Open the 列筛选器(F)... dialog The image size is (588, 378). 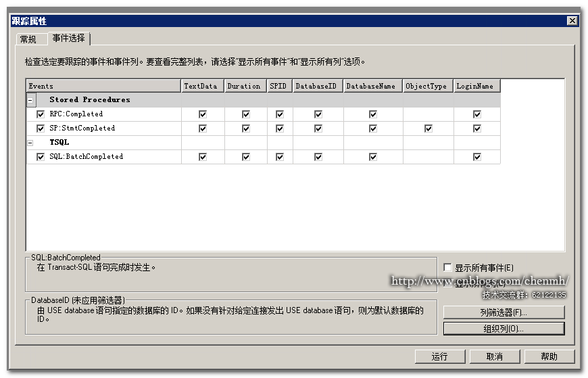[504, 312]
